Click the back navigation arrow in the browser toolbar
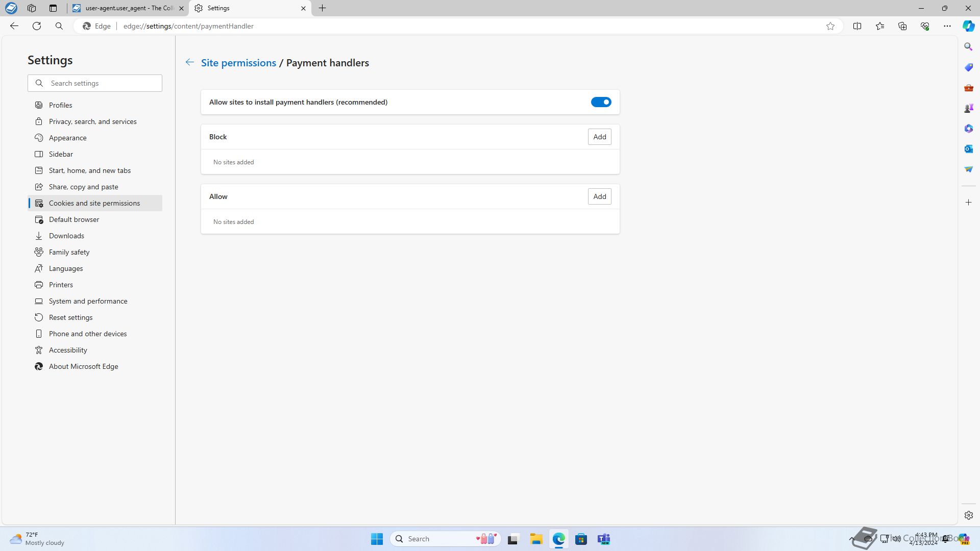 click(x=14, y=26)
